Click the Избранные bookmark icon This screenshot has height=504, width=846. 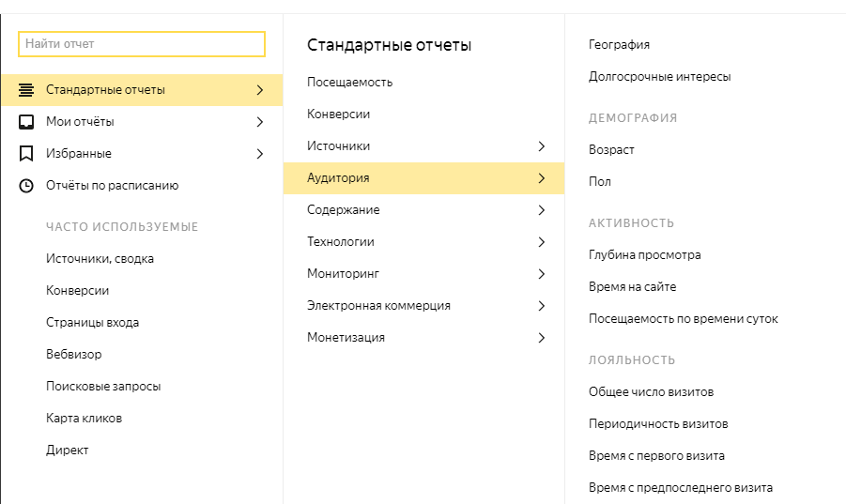tap(26, 154)
